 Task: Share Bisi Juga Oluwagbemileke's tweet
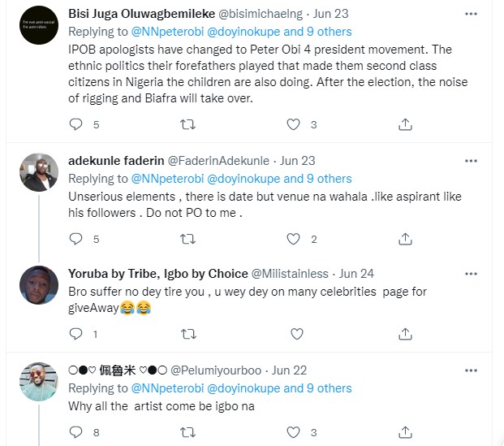point(405,124)
